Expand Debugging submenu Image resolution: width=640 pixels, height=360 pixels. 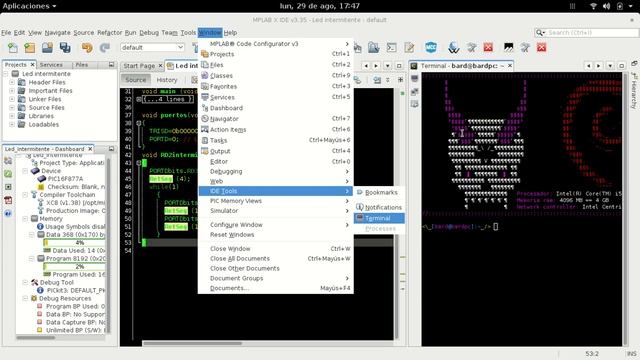(x=276, y=171)
